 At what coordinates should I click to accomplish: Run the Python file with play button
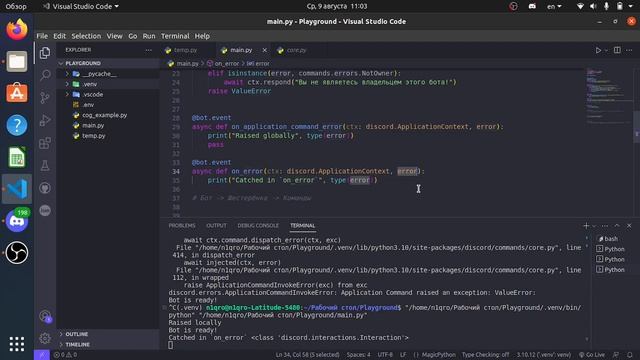pos(598,50)
